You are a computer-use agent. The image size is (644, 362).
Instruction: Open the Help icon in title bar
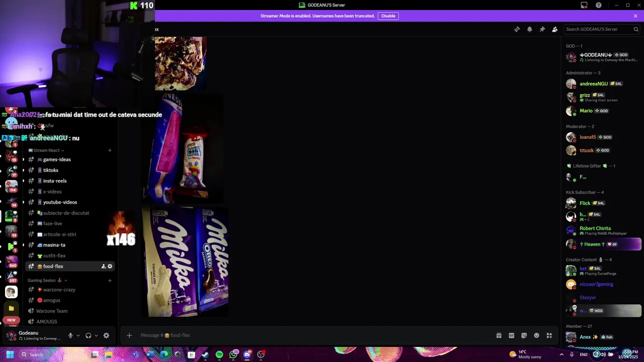click(x=599, y=5)
